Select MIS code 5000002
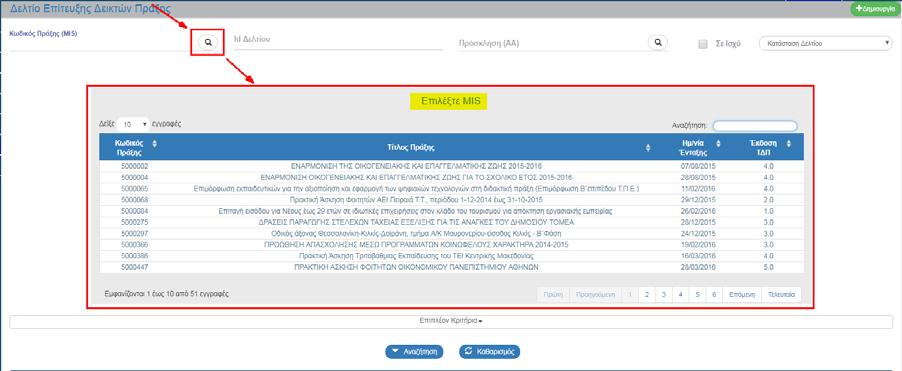The image size is (902, 371). (134, 166)
